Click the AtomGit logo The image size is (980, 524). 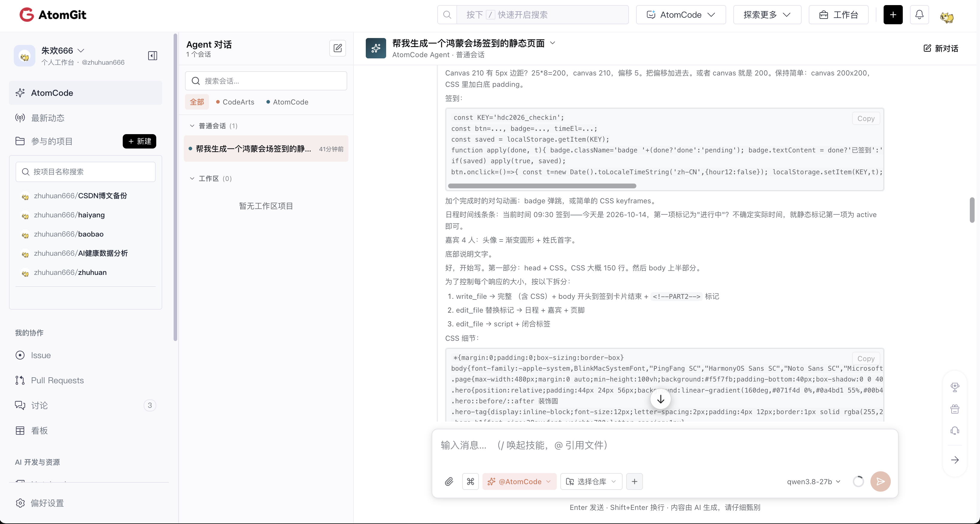coord(53,15)
